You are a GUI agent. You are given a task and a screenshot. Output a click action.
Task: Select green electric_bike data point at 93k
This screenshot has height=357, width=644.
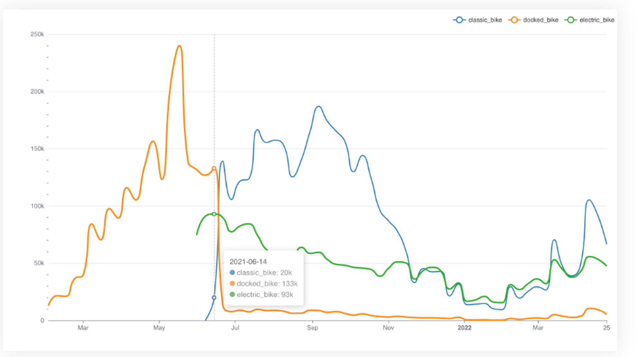[214, 214]
